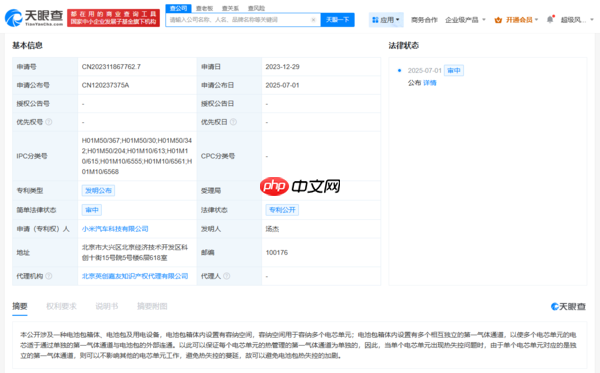The height and width of the screenshot is (373, 600).
Task: Show help icon next to 代理机构
Action: (x=49, y=276)
